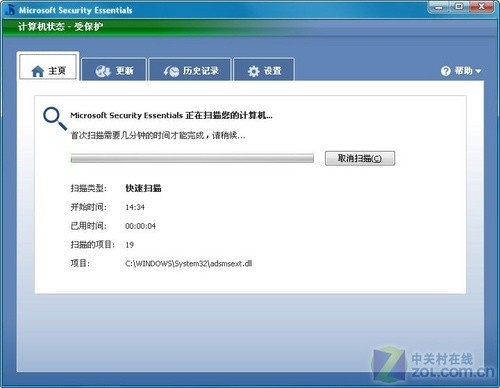Click the 开始时间 label
Image resolution: width=500 pixels, height=388 pixels.
tap(88, 207)
